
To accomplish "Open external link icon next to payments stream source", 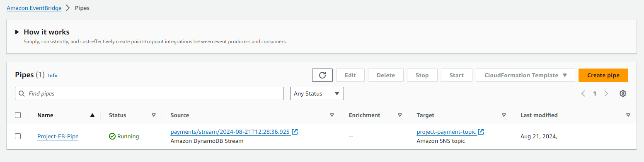I will [x=295, y=132].
